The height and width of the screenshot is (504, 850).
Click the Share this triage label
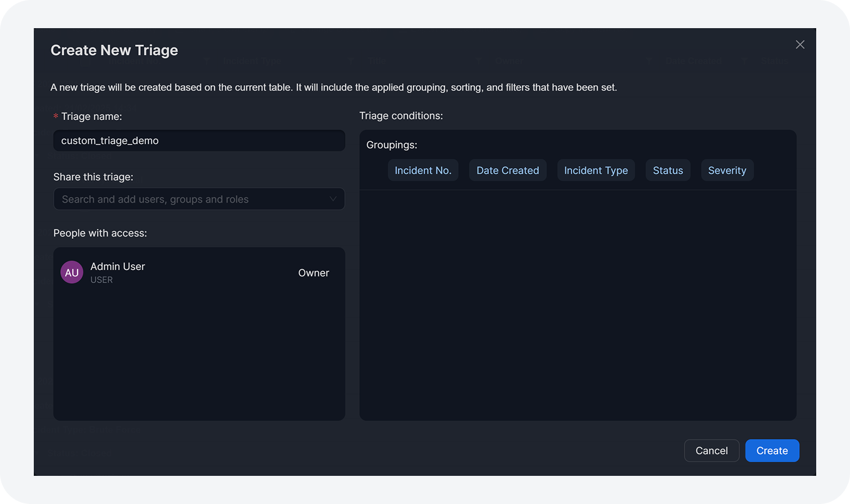click(x=93, y=177)
